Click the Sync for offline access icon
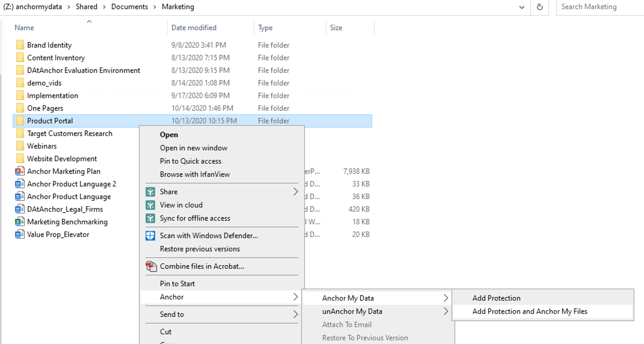The height and width of the screenshot is (344, 644). 150,218
